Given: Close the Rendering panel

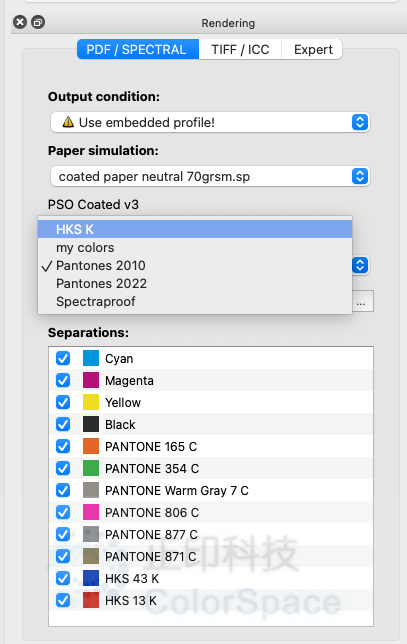Looking at the screenshot, I should pos(20,22).
